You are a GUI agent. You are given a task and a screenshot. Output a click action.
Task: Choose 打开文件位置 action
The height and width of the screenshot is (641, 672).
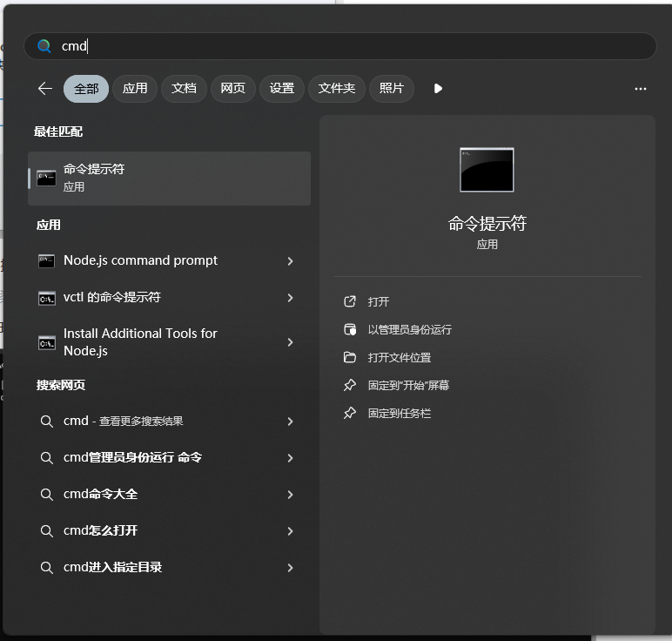(x=400, y=358)
